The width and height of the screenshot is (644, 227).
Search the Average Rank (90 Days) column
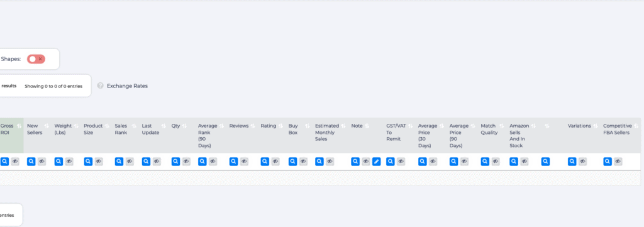click(202, 162)
